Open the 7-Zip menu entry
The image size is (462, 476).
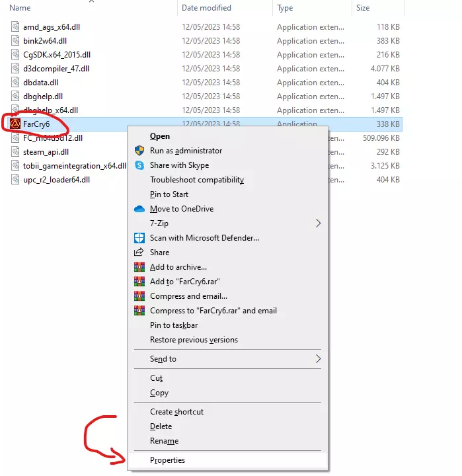pos(227,223)
